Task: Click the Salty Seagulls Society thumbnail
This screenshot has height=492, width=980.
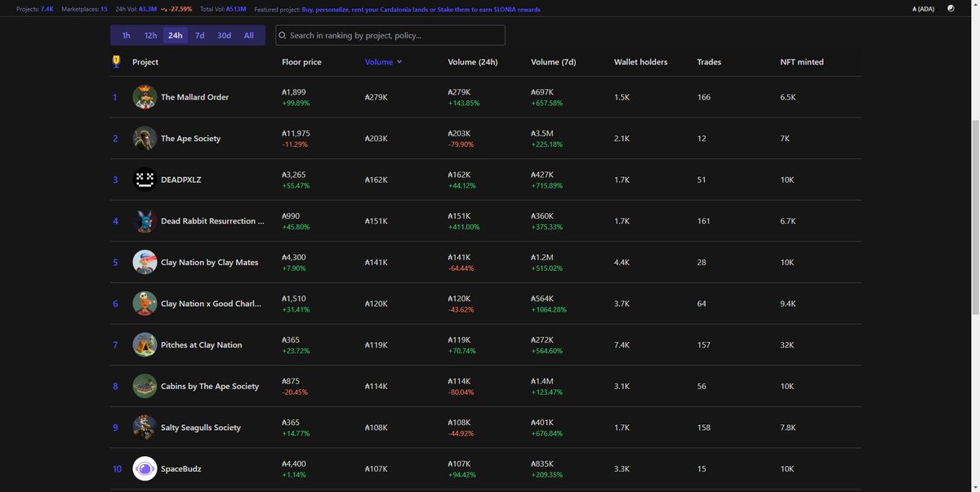Action: 144,426
